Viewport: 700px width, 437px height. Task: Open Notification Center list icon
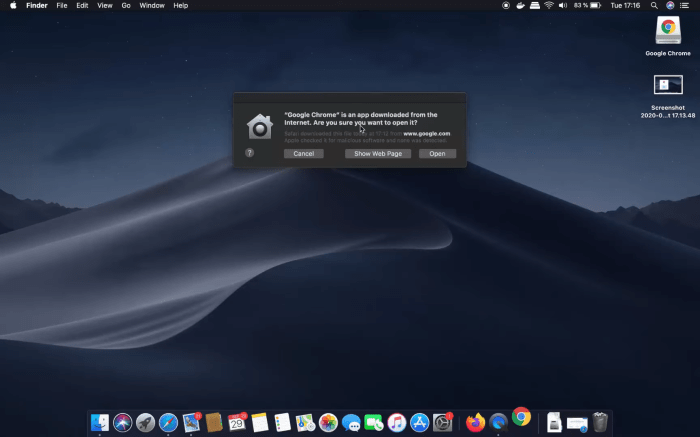[x=684, y=5]
